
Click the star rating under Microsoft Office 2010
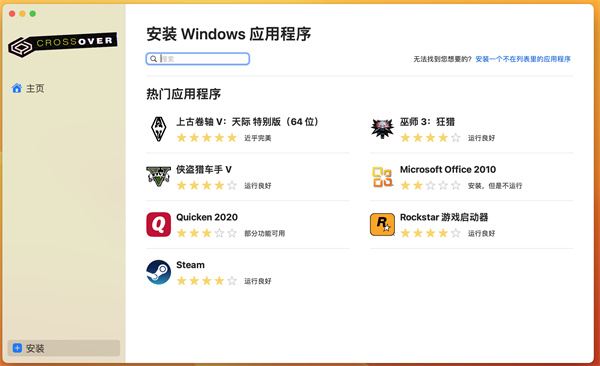(x=430, y=186)
